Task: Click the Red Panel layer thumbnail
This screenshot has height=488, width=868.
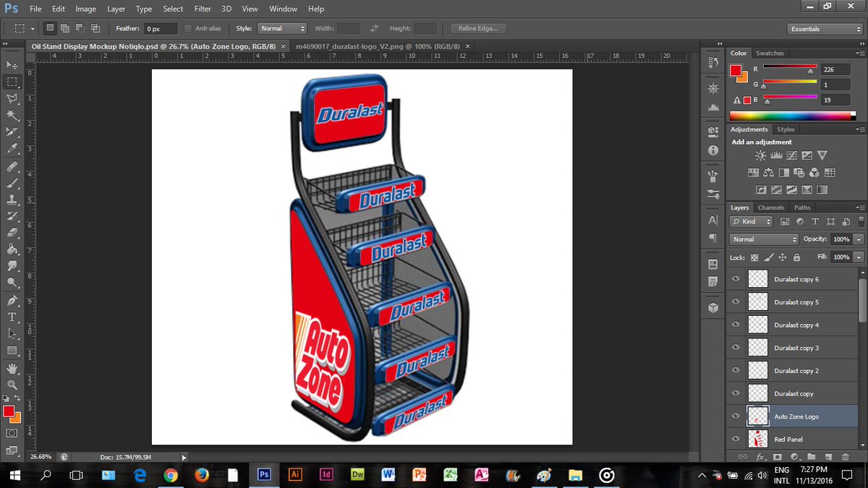Action: pyautogui.click(x=757, y=439)
